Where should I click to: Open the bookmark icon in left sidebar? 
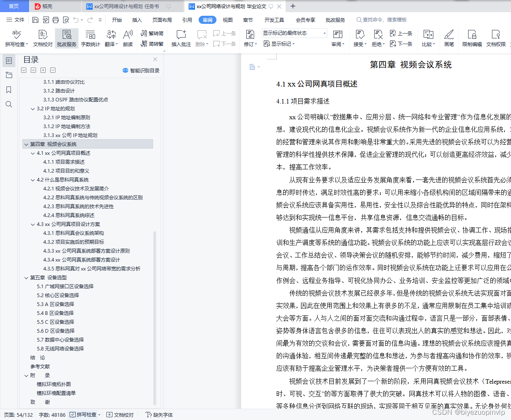tap(9, 90)
